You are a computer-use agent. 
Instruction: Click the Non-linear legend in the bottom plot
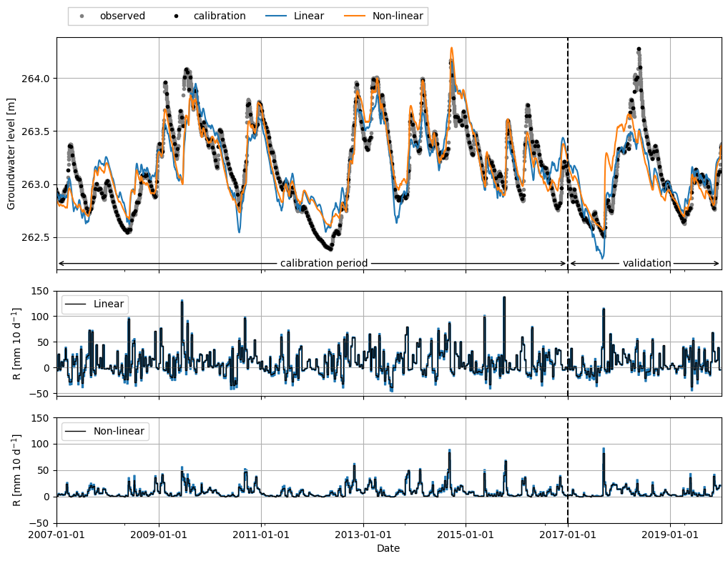tap(105, 431)
